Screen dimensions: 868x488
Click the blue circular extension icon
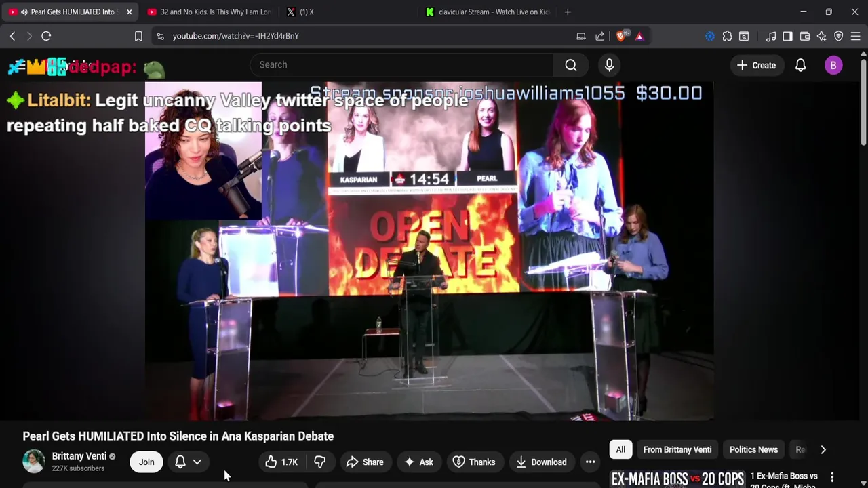[709, 36]
